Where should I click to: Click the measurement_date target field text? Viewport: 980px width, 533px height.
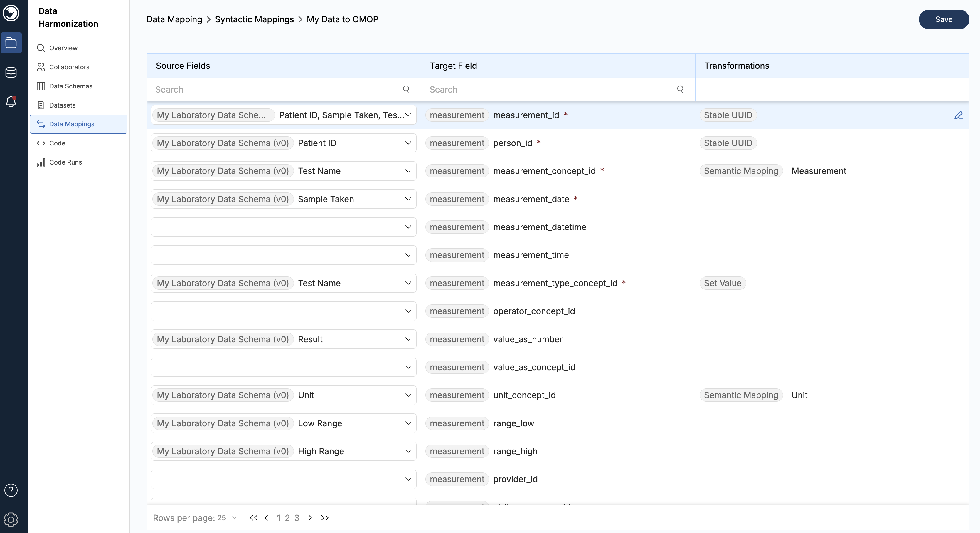[531, 199]
